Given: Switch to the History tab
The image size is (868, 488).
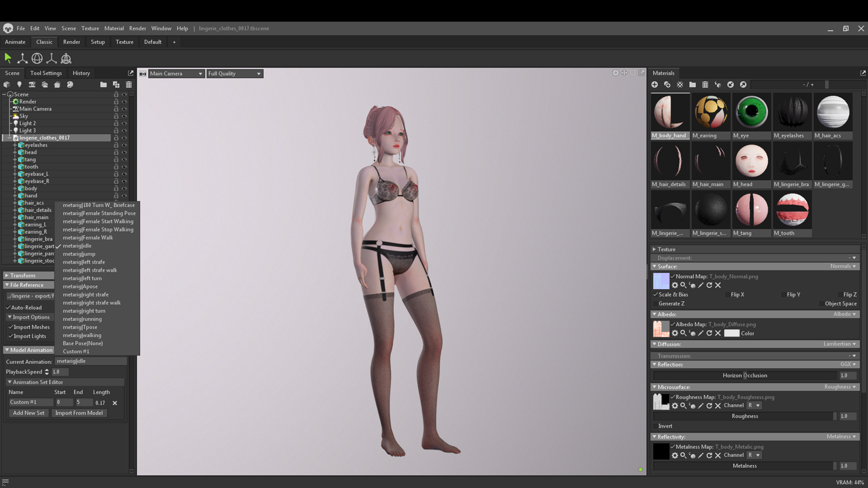Looking at the screenshot, I should tap(81, 73).
